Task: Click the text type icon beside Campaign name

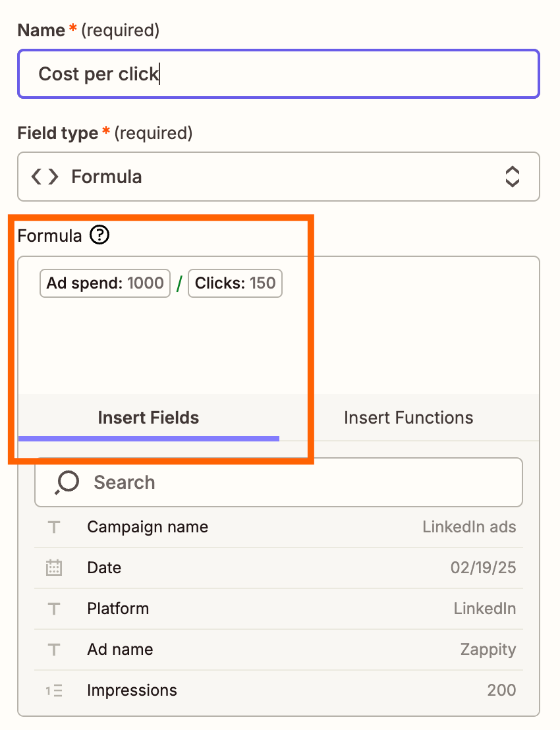Action: (54, 527)
